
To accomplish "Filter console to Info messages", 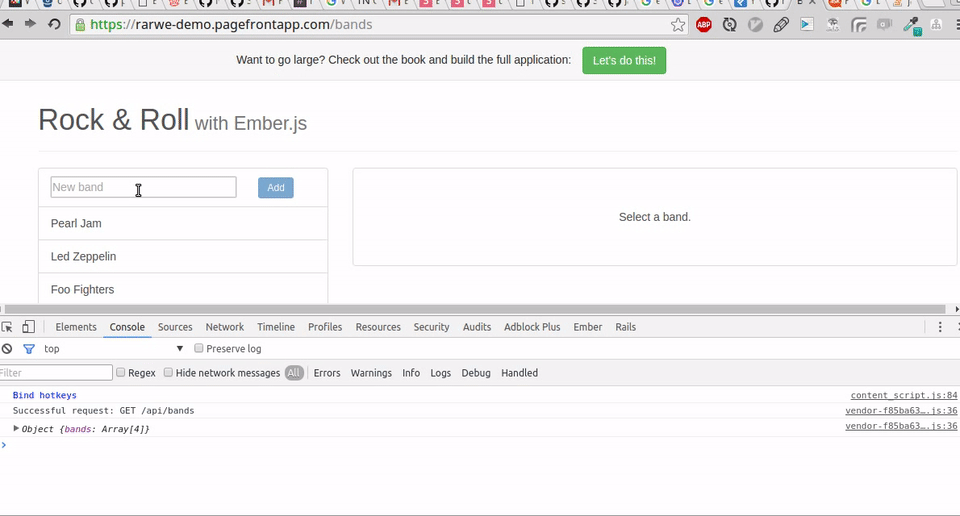I will [x=411, y=373].
